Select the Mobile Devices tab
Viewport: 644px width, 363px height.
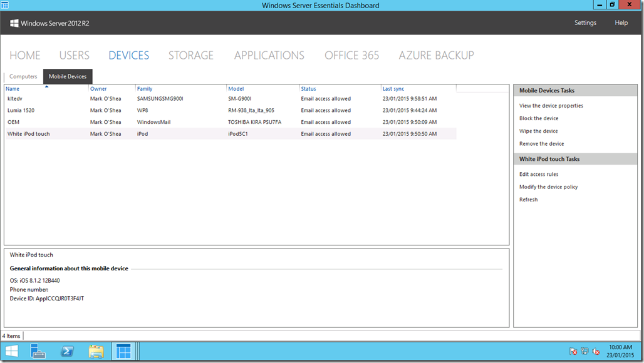(x=68, y=77)
